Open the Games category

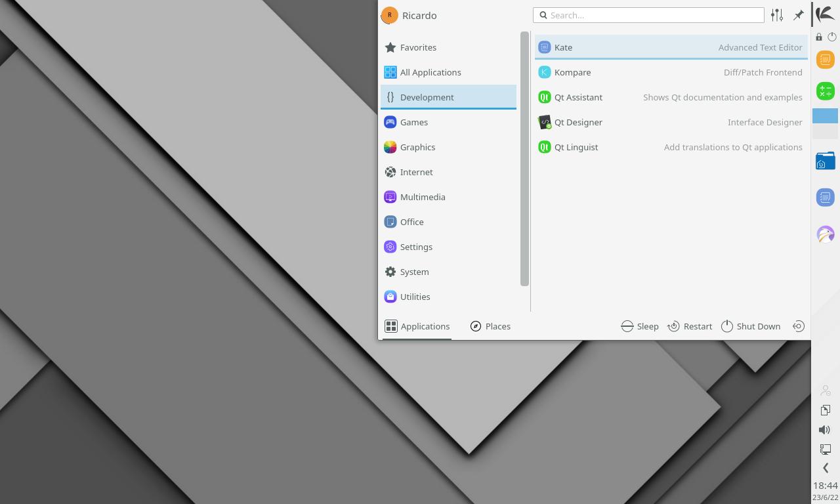[x=448, y=122]
